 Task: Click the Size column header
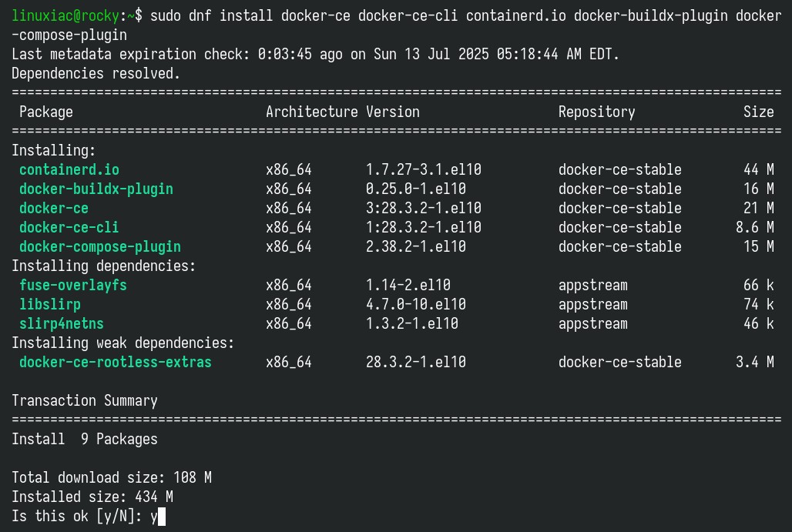758,112
